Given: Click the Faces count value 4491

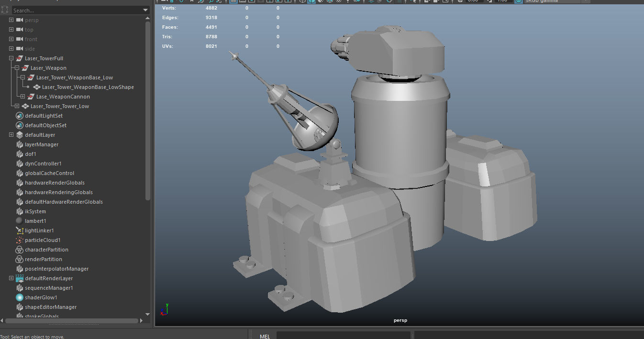Looking at the screenshot, I should pyautogui.click(x=211, y=27).
